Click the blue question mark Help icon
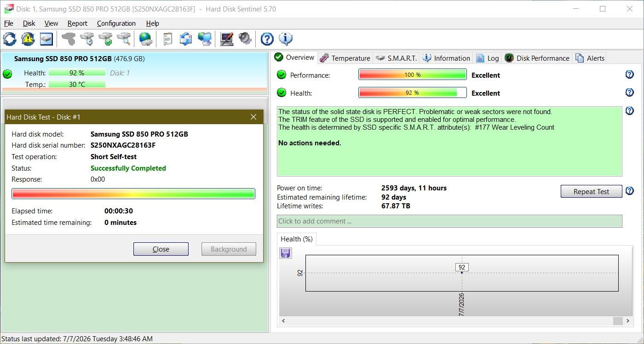This screenshot has height=344, width=644. [267, 39]
